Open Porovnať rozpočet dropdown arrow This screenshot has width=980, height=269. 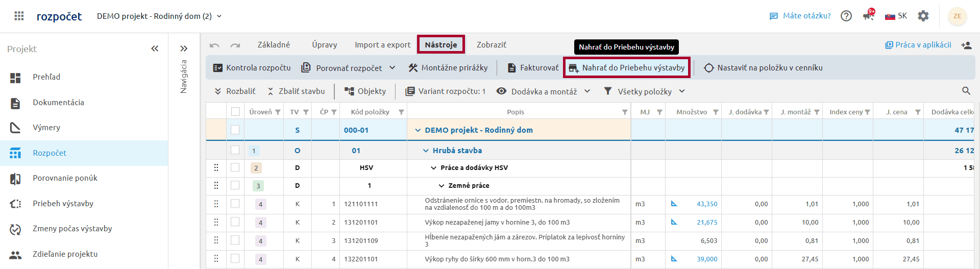click(392, 67)
